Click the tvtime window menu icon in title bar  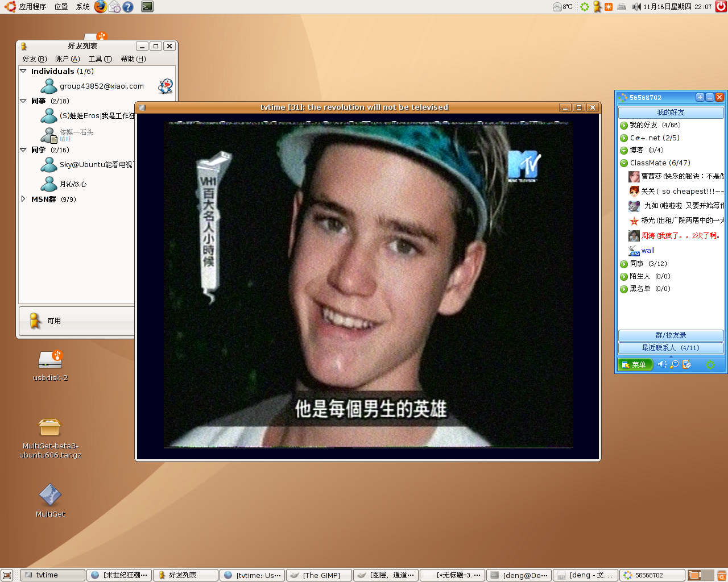coord(142,107)
